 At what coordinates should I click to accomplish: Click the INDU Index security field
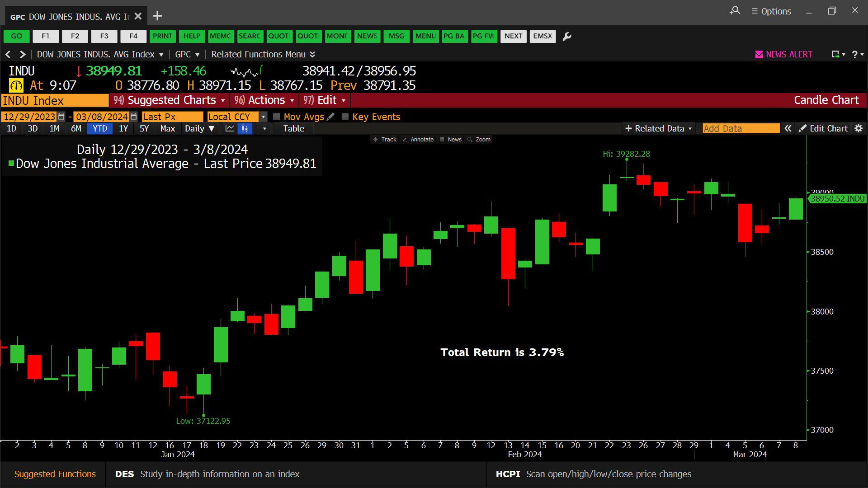(x=55, y=100)
